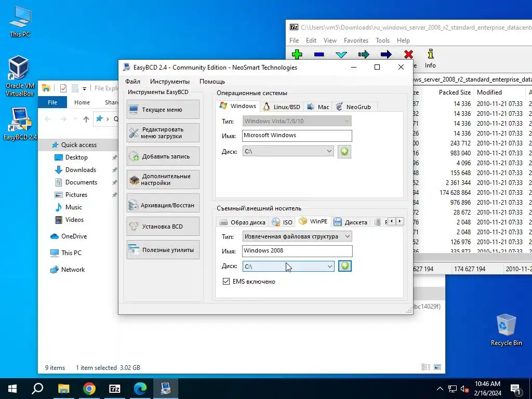Viewport: 532px width, 399px height.
Task: Switch to the Образ диска tab
Action: (242, 222)
